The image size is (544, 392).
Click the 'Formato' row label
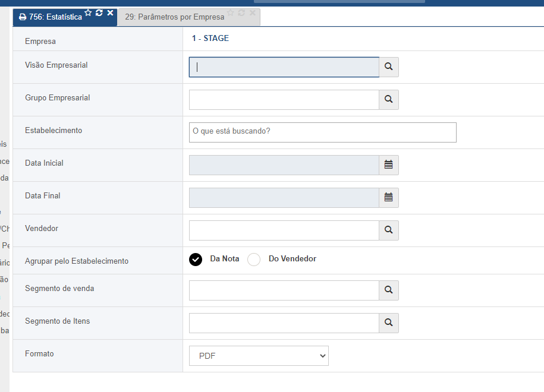(x=39, y=353)
